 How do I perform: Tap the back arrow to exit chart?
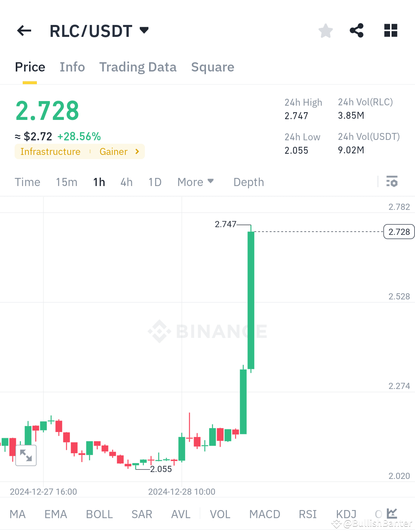(x=24, y=31)
